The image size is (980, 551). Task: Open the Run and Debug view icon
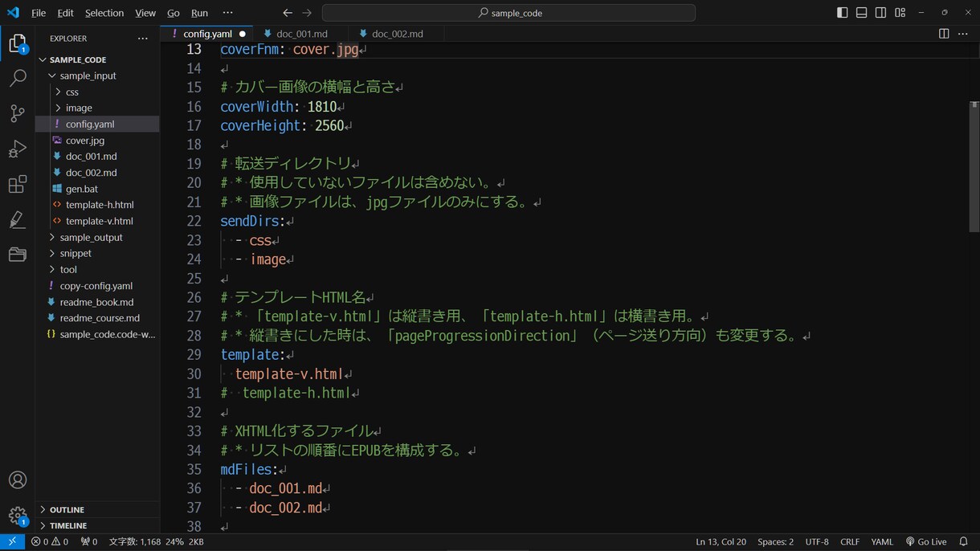[x=18, y=149]
